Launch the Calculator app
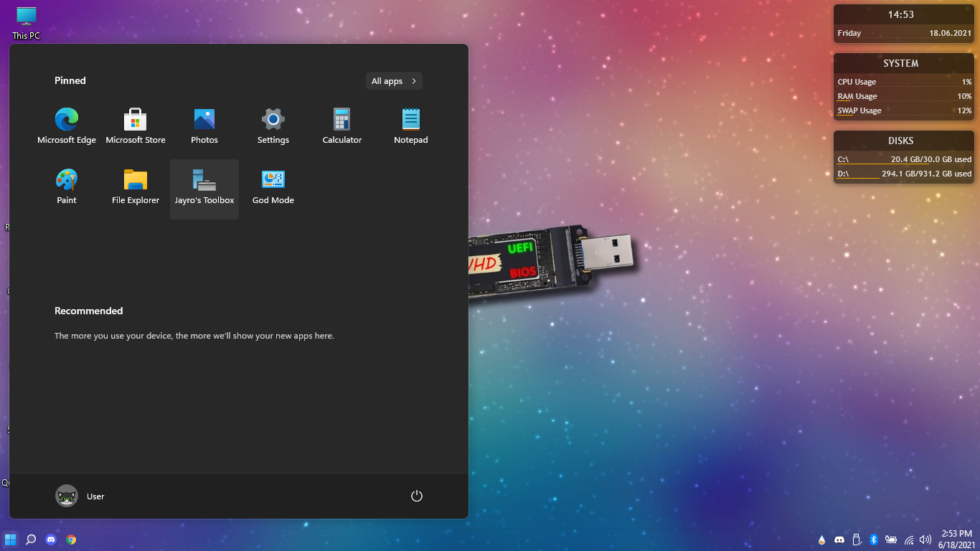The height and width of the screenshot is (551, 980). tap(342, 126)
